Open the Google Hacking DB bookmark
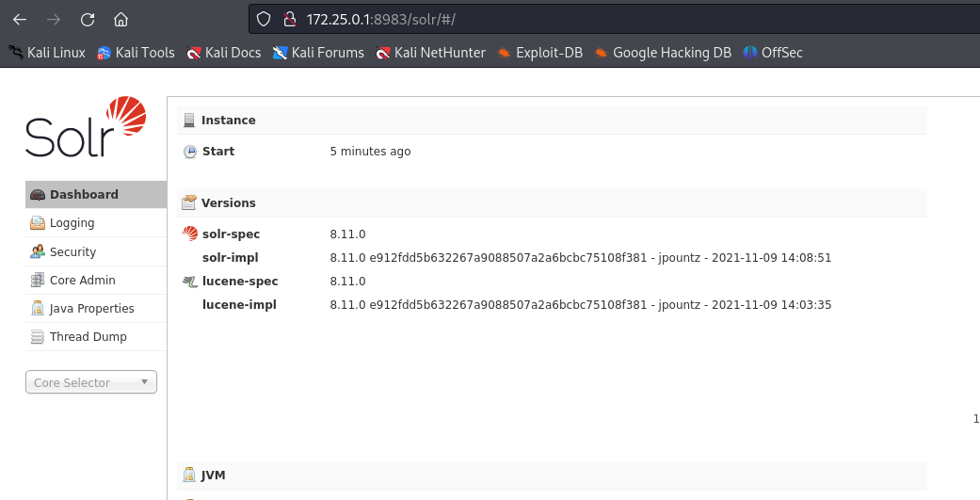Image resolution: width=980 pixels, height=500 pixels. click(x=663, y=53)
